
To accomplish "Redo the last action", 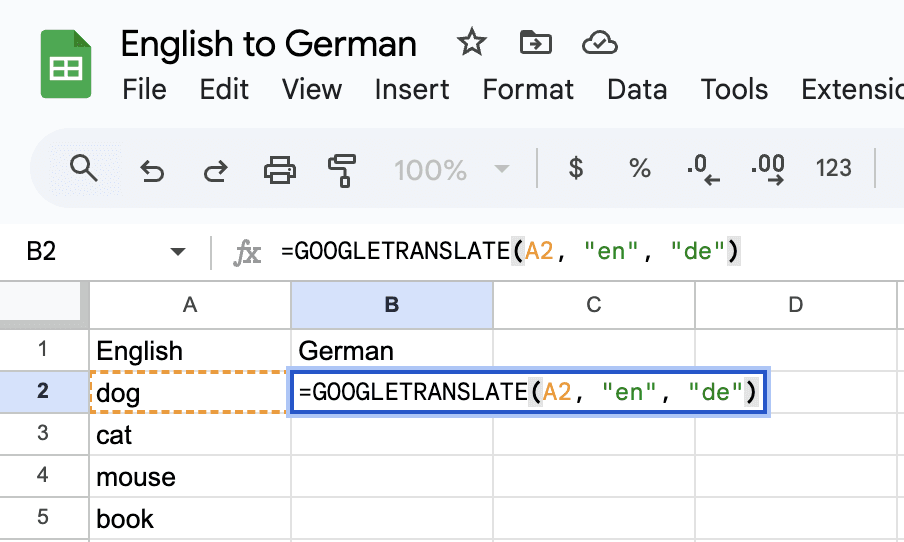I will [x=215, y=169].
